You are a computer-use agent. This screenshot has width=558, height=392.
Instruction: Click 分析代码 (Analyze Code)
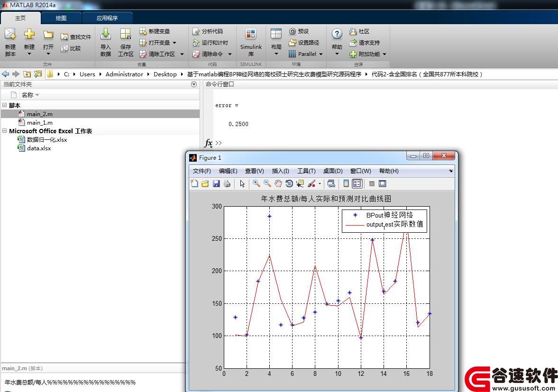click(x=208, y=31)
